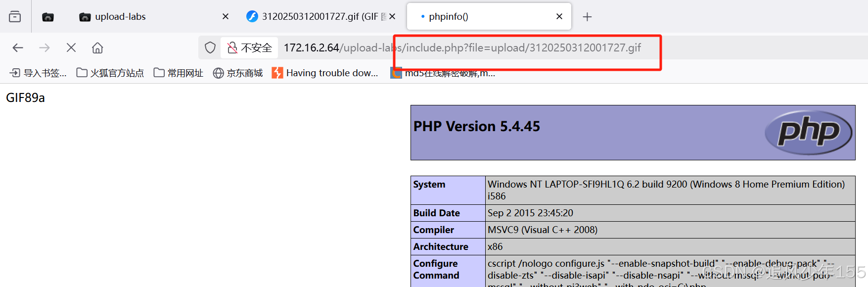Click the PHP logo image
Screen dimensions: 868x287
808,132
